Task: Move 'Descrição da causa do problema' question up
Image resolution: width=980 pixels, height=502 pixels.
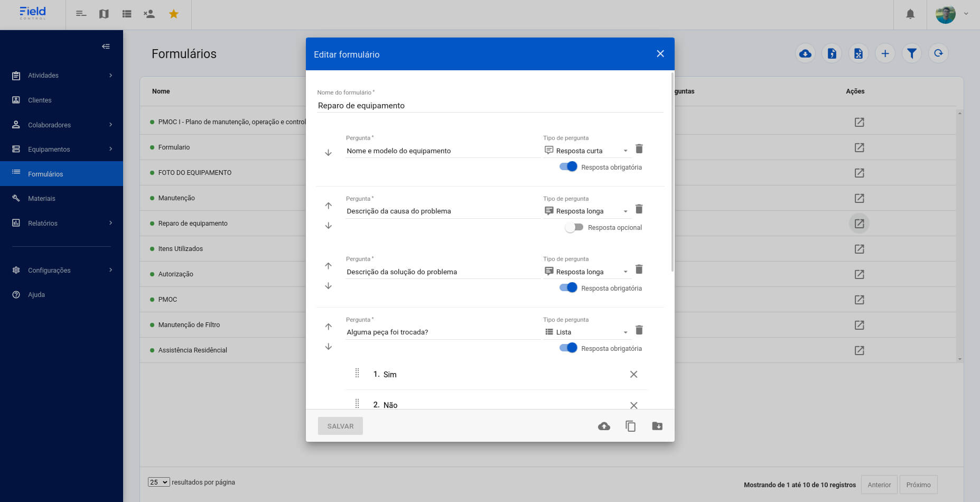Action: tap(328, 206)
